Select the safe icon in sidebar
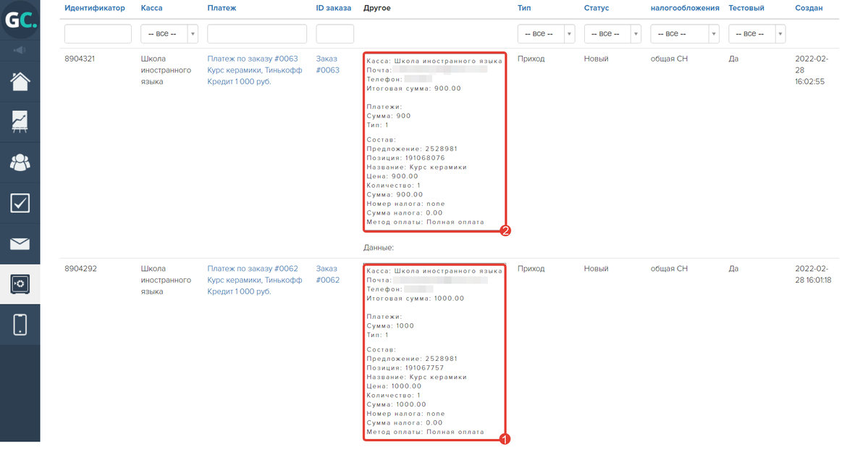The image size is (868, 450). [x=20, y=284]
